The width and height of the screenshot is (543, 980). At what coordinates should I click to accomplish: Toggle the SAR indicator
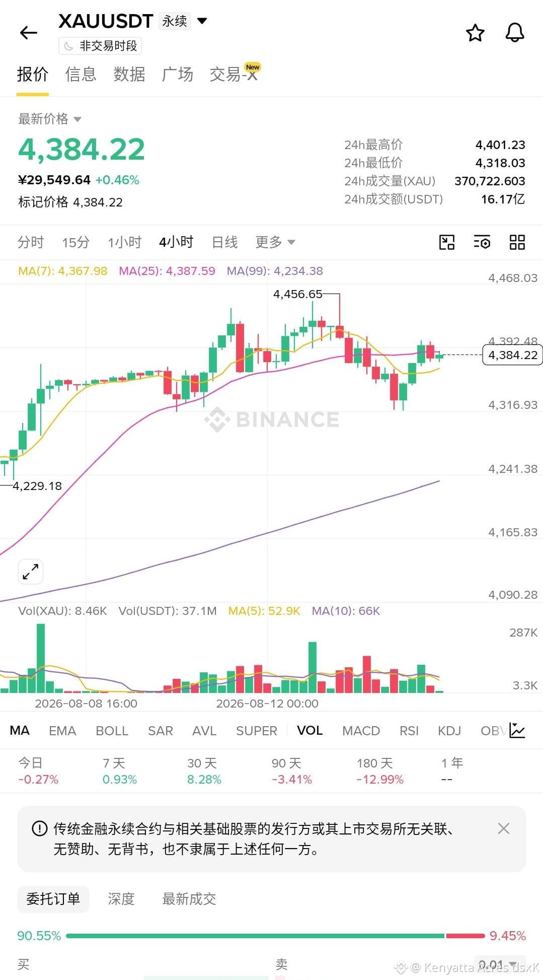point(161,730)
